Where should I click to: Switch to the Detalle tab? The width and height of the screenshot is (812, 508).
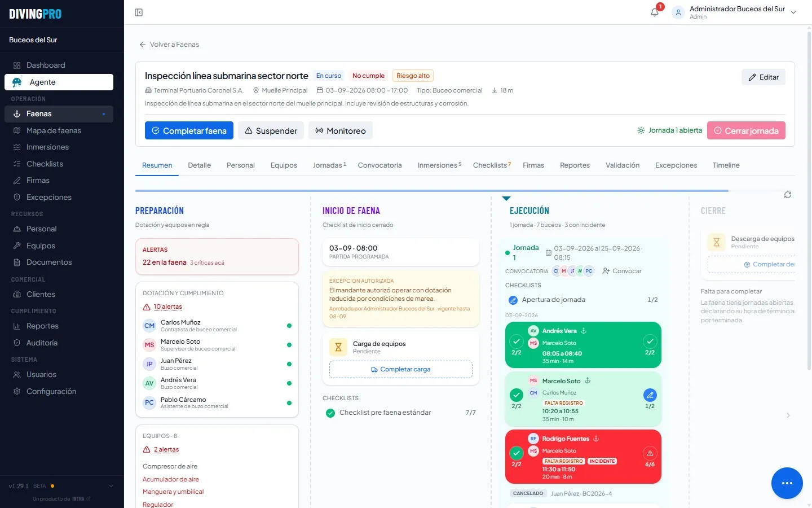pyautogui.click(x=200, y=165)
